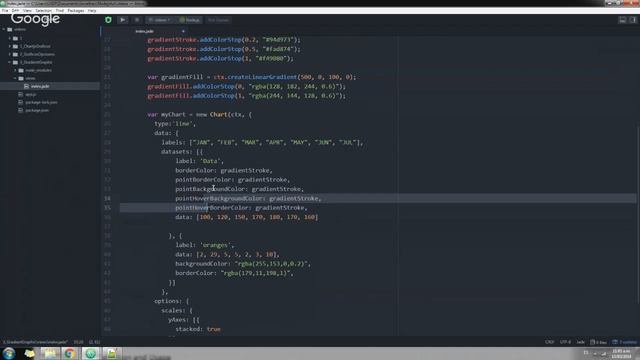Screen dimensions: 640x360
Task: Open package-lock.json in the tree
Action: click(41, 102)
